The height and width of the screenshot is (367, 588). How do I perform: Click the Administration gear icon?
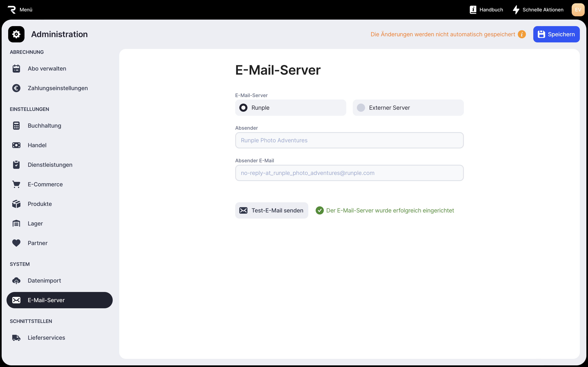point(16,34)
